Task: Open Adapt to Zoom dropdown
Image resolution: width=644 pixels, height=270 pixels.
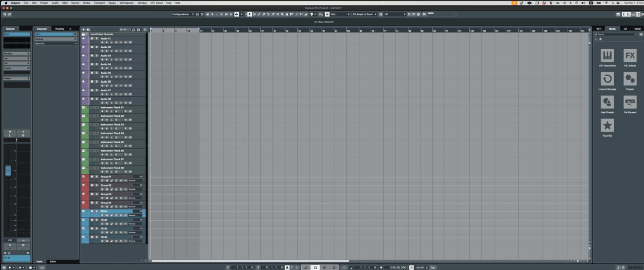Action: click(x=364, y=14)
